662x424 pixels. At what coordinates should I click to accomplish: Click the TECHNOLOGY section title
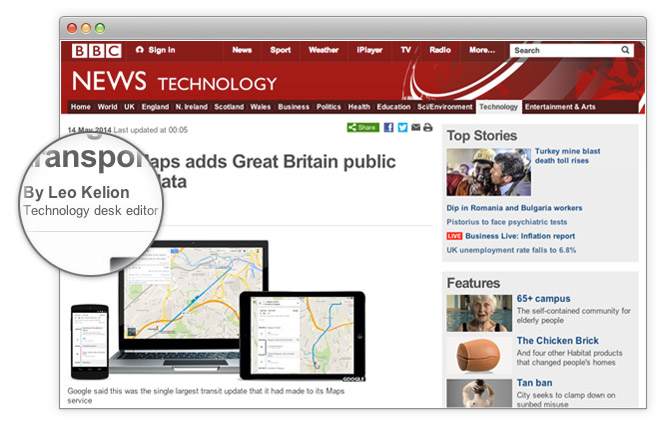pyautogui.click(x=217, y=84)
